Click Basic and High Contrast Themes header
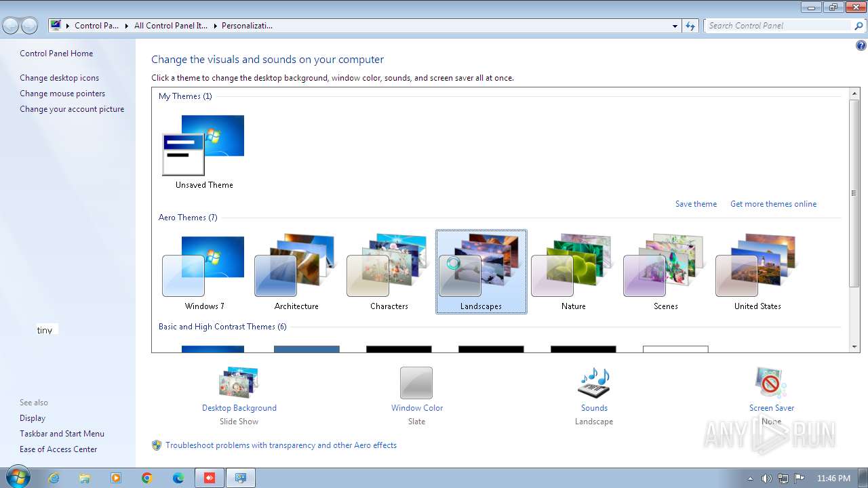Viewport: 868px width, 488px height. (x=222, y=327)
